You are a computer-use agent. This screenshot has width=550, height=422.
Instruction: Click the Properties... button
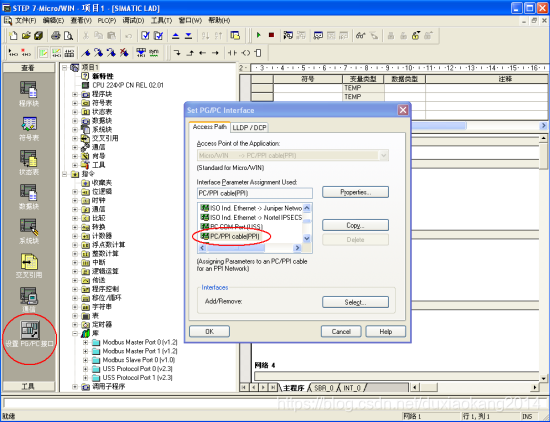tap(355, 192)
